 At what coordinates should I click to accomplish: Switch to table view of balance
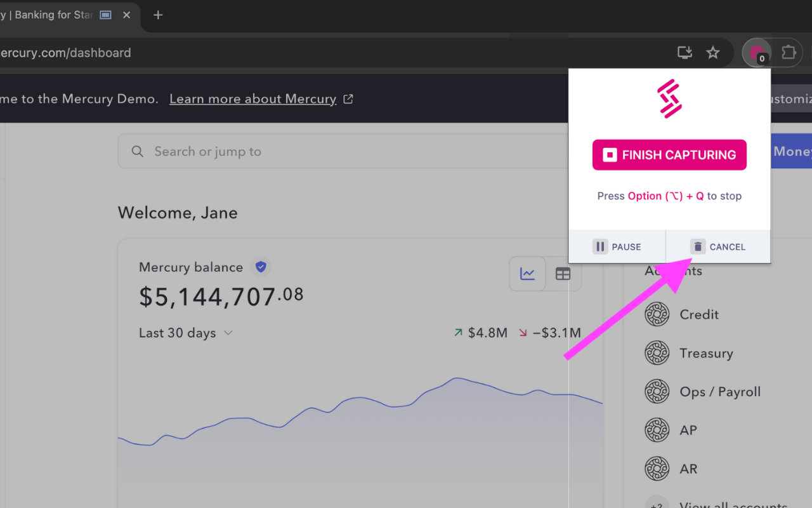coord(563,274)
